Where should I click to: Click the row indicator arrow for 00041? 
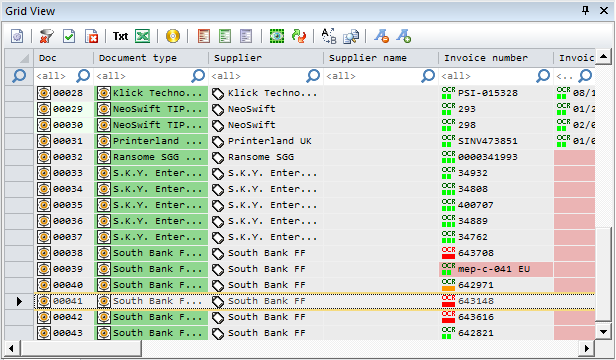[19, 301]
